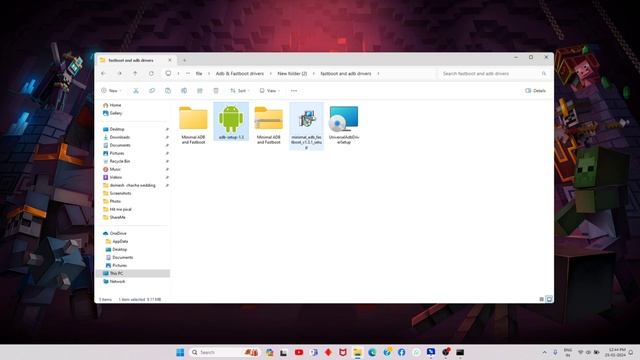640x360 pixels.
Task: Click the File Explorer taskbar icon
Action: (x=358, y=352)
